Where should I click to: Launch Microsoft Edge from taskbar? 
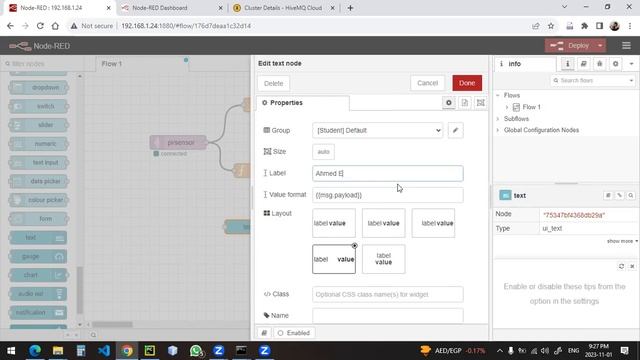(x=35, y=351)
